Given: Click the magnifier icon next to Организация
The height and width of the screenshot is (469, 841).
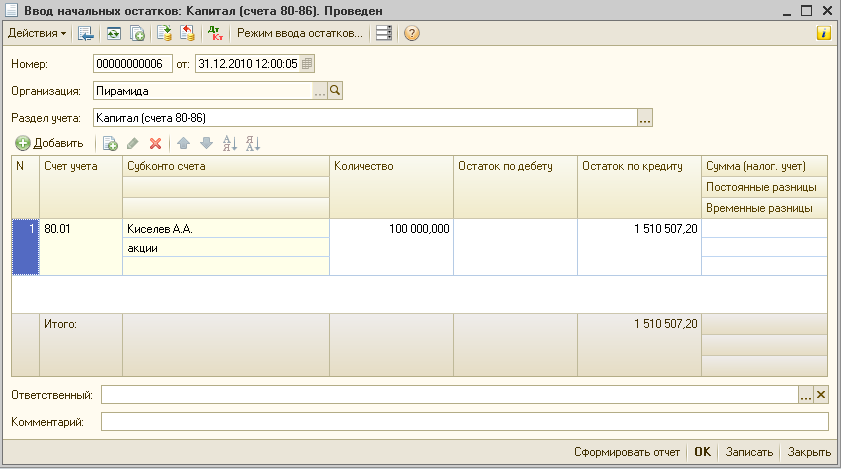Looking at the screenshot, I should point(336,91).
